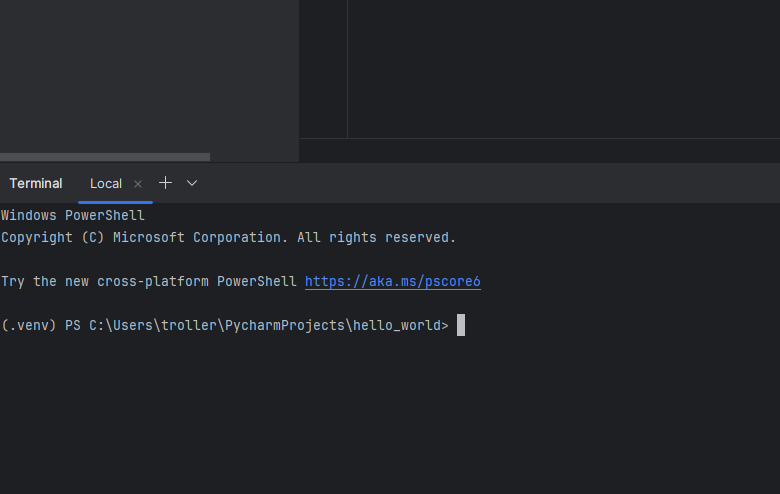Screen dimensions: 780x494
Task: Place cursor at the PowerShell prompt block cursor
Action: point(461,325)
